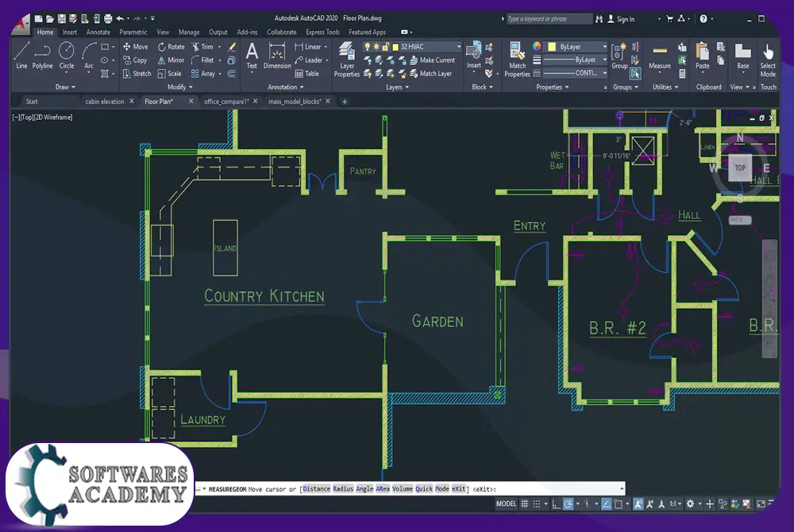Screen dimensions: 794x532
Task: Select the Mirror command
Action: [171, 60]
